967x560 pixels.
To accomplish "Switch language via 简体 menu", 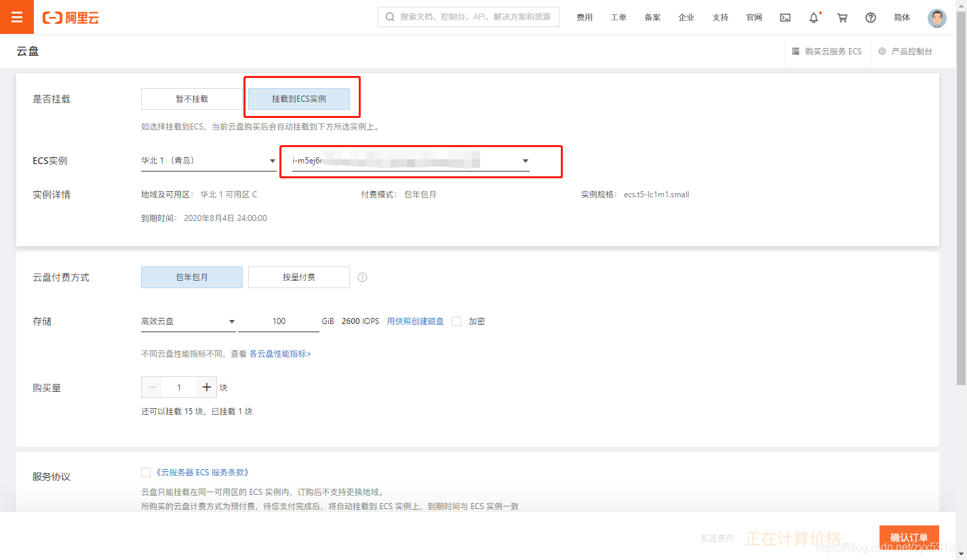I will coord(902,18).
